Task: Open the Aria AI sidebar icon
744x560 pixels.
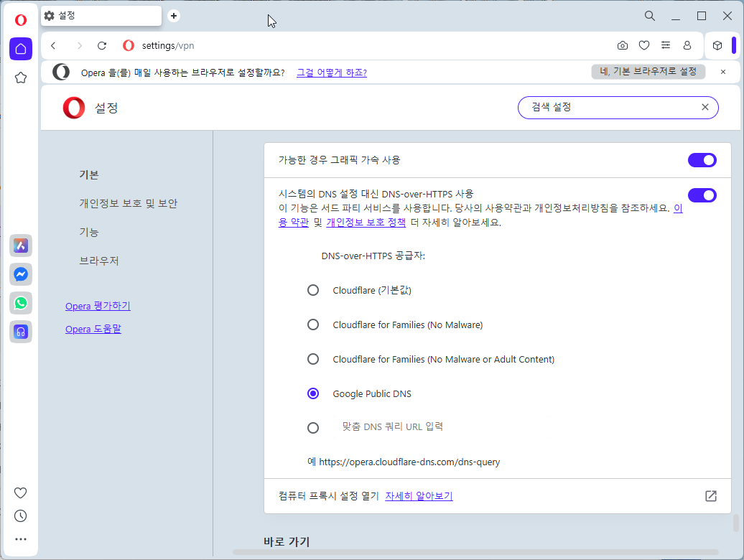Action: coord(20,246)
